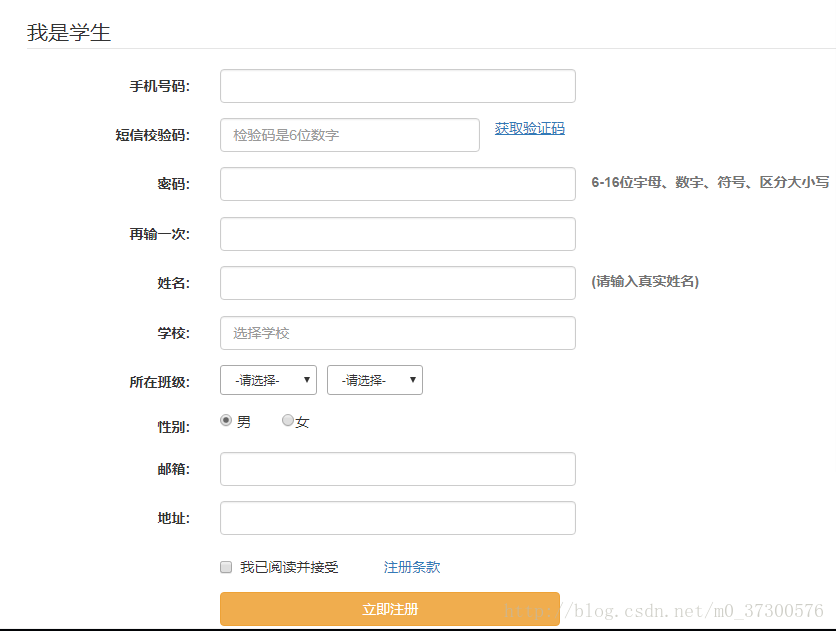Open the 注册条款 terms link
836x631 pixels.
point(411,566)
